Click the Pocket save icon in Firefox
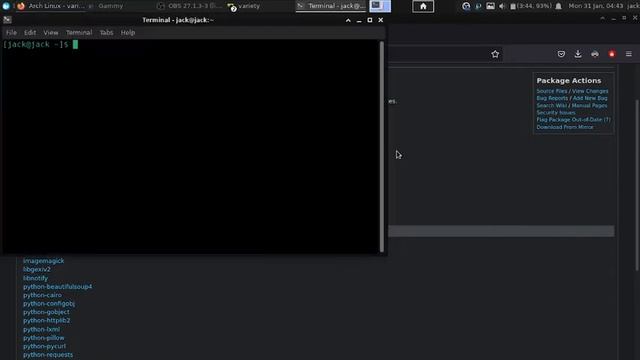Screen dimensions: 640x360 [561, 54]
